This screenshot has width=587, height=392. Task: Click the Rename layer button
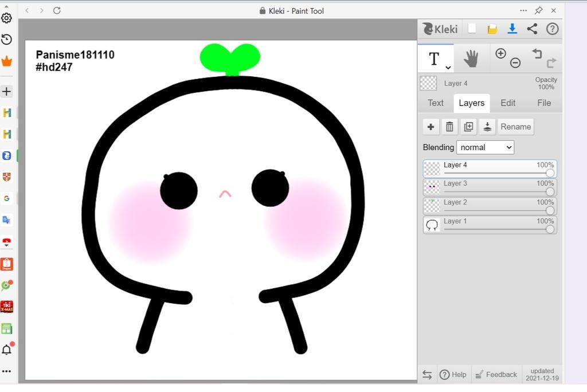pyautogui.click(x=515, y=127)
